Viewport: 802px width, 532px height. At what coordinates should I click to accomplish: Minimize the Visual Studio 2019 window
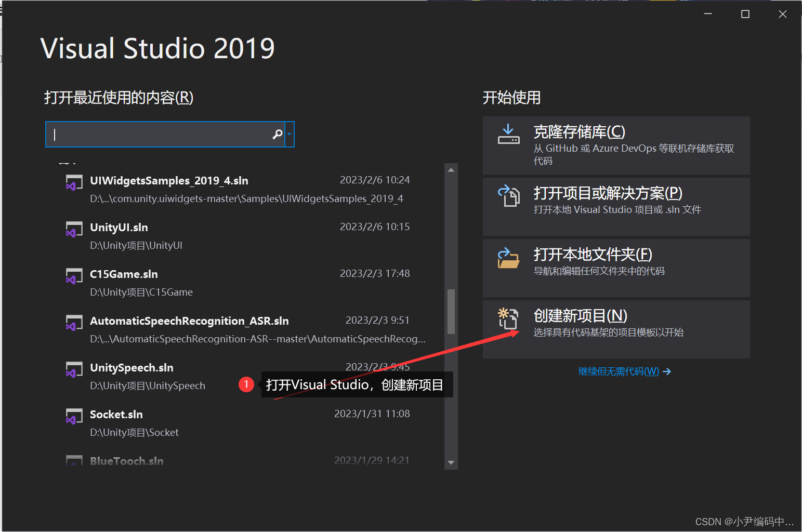(x=708, y=14)
